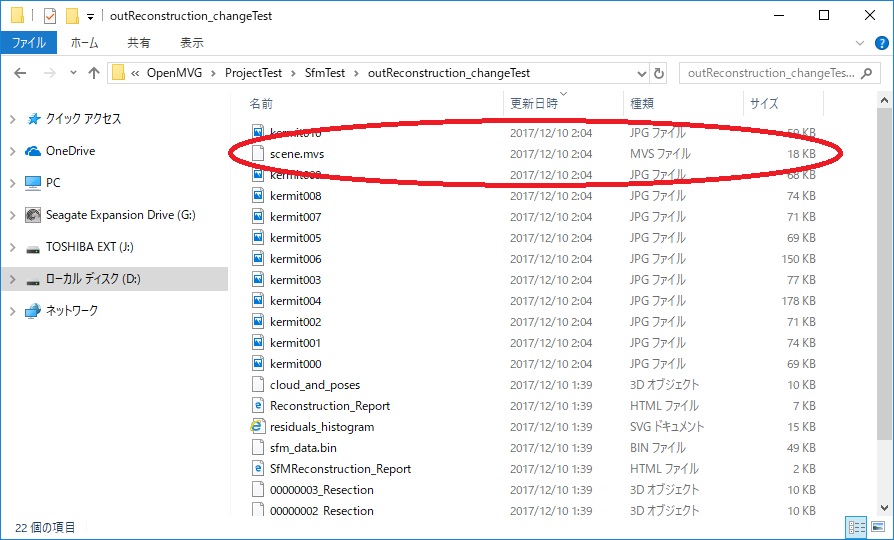Expand the PC tree node
Viewport: 894px width, 540px height.
[13, 183]
